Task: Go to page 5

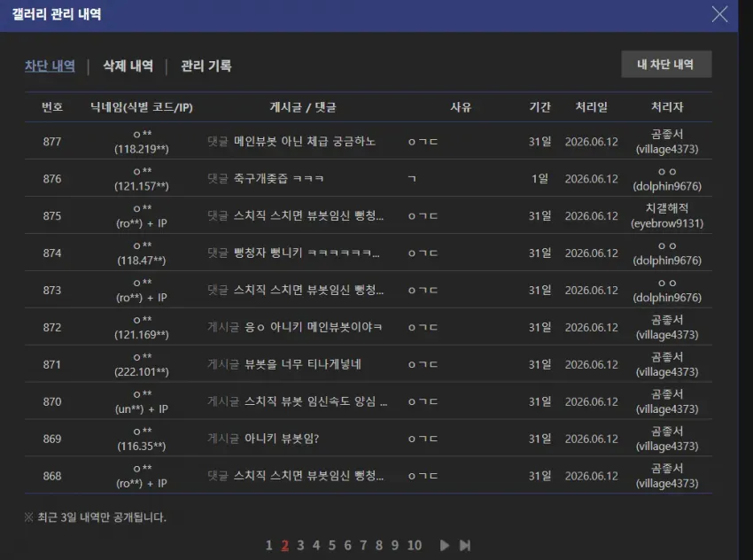Action: click(x=332, y=545)
